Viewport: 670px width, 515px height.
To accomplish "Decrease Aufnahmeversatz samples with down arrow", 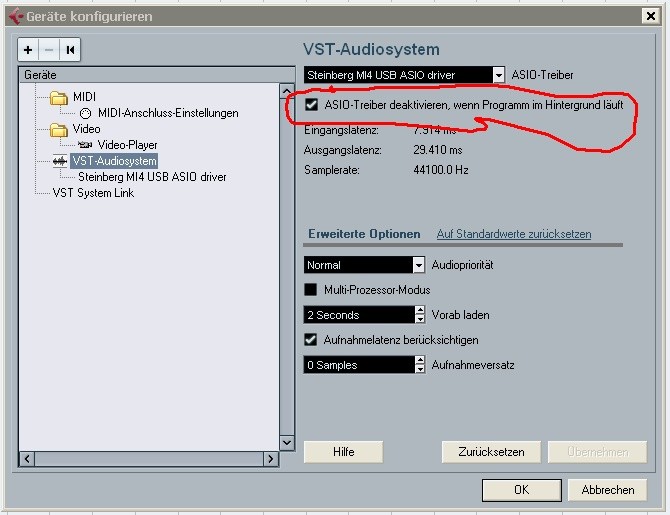I will (x=420, y=369).
